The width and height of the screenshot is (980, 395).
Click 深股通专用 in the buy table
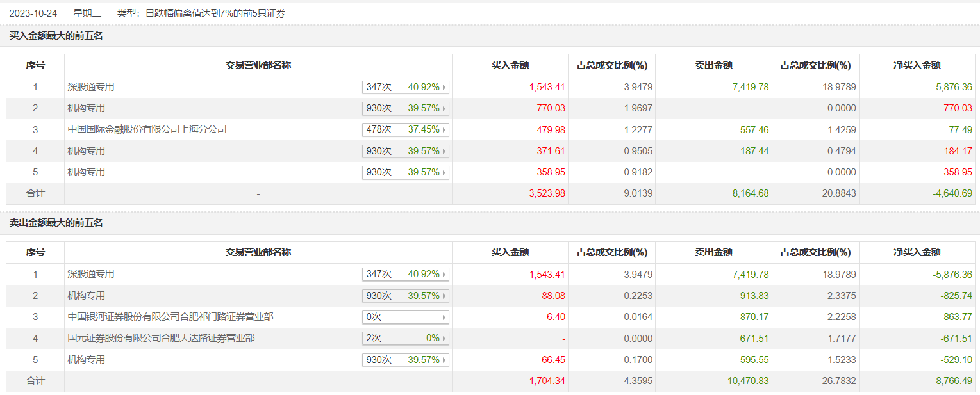click(x=91, y=87)
